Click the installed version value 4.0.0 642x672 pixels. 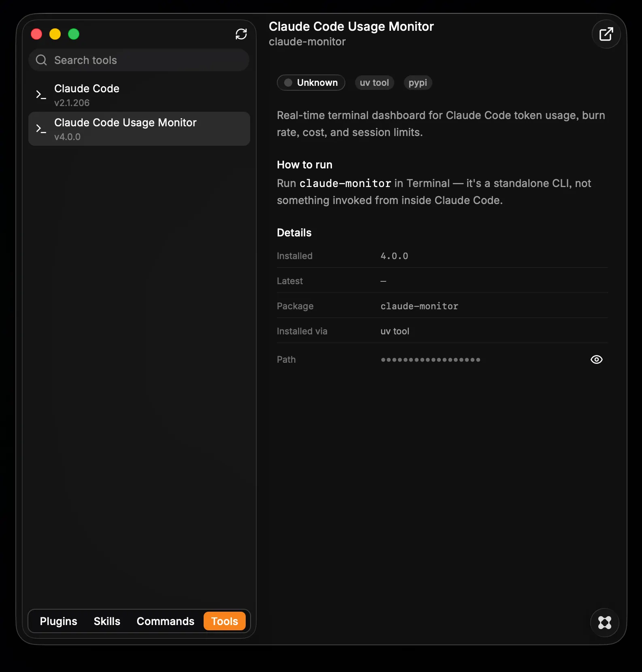point(394,256)
